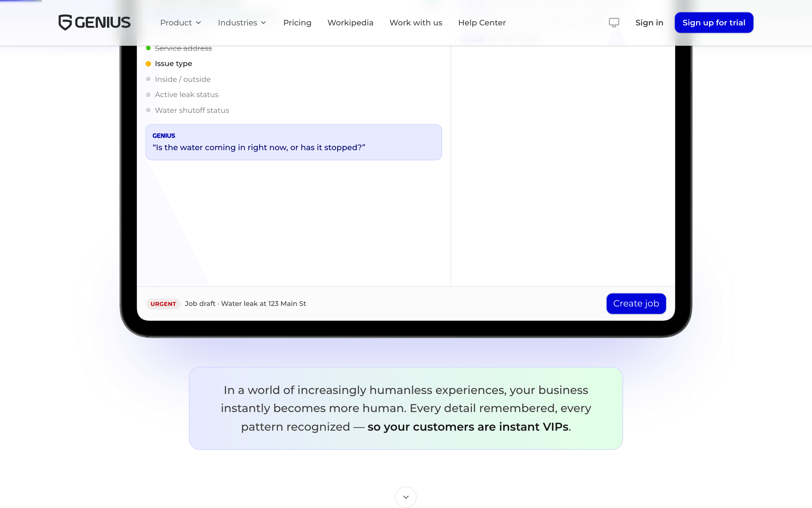This screenshot has height=508, width=812.
Task: Open the Pricing page
Action: (x=297, y=23)
